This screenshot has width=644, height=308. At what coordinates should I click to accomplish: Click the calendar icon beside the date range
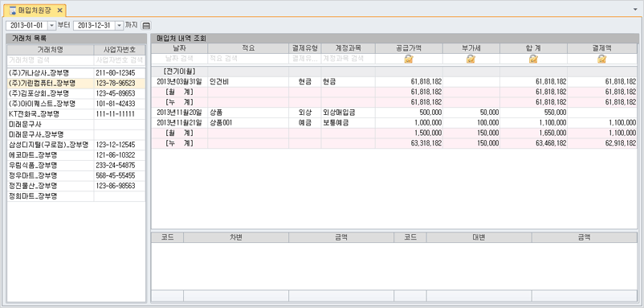click(x=146, y=26)
